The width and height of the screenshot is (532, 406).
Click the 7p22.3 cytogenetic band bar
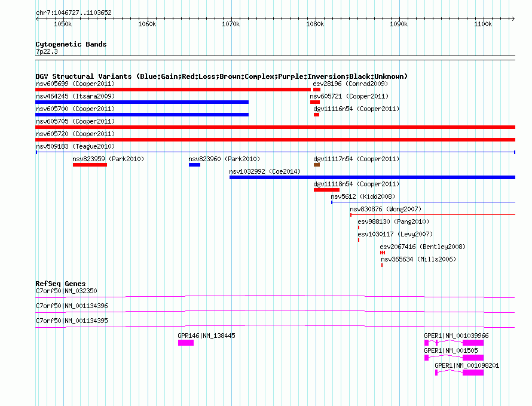pyautogui.click(x=275, y=58)
